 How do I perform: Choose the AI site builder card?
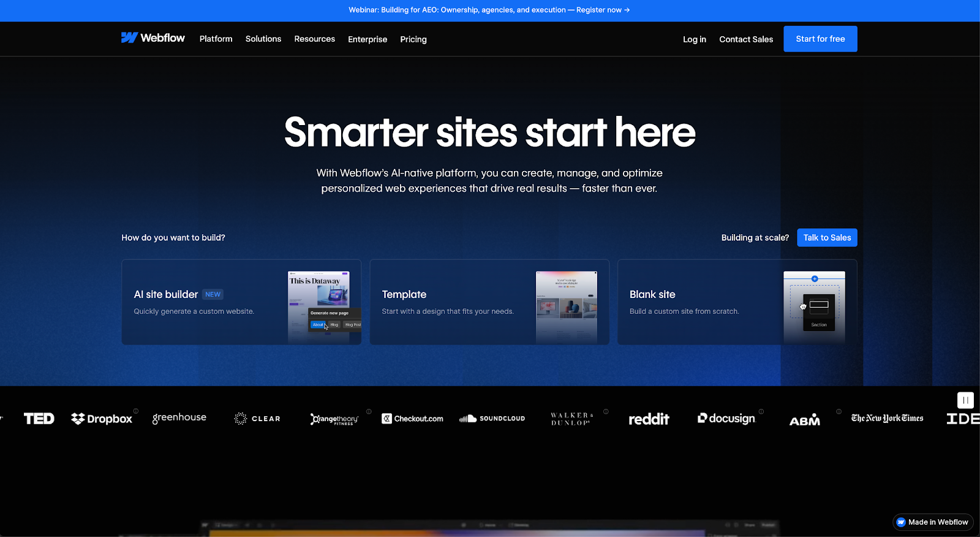click(x=241, y=302)
